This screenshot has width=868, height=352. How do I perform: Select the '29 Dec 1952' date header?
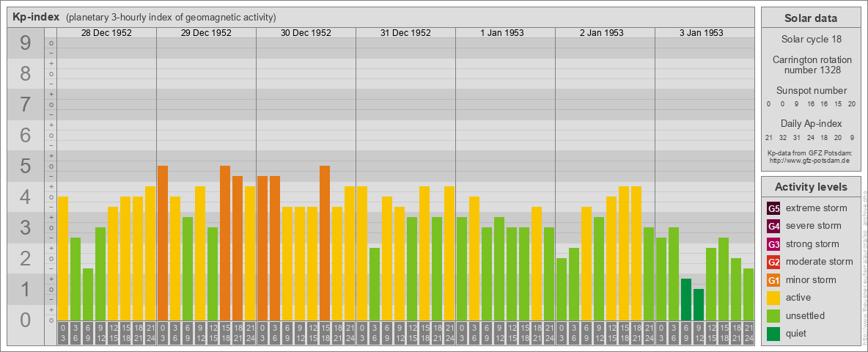pos(206,33)
